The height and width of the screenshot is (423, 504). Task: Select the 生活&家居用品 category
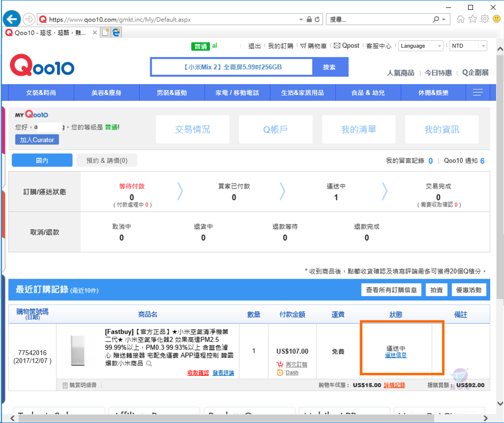pos(303,93)
